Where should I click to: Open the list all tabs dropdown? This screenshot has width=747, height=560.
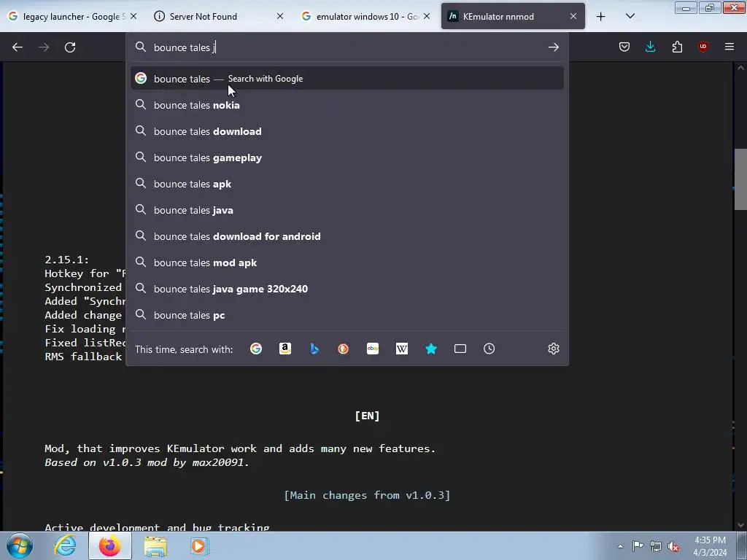tap(630, 17)
